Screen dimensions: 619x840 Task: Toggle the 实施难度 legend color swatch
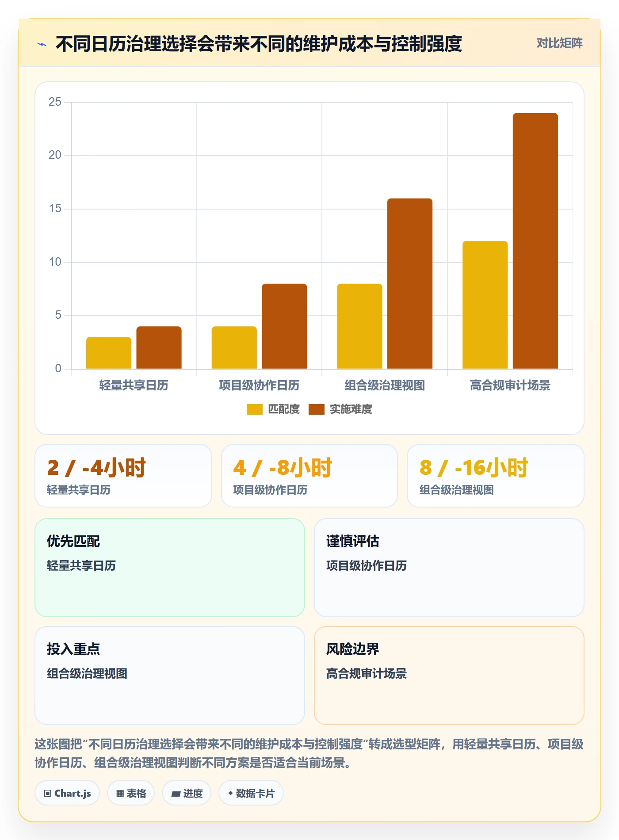(317, 409)
